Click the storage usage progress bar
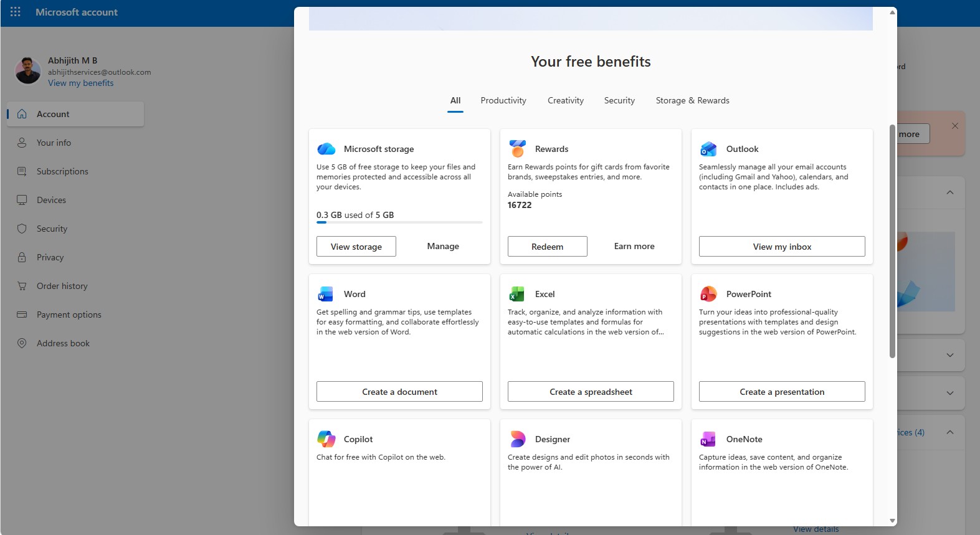Screen dimensions: 980x535 point(399,222)
